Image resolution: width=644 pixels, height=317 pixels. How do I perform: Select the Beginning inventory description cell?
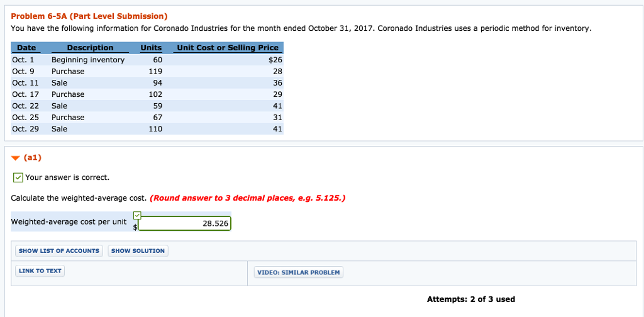88,60
